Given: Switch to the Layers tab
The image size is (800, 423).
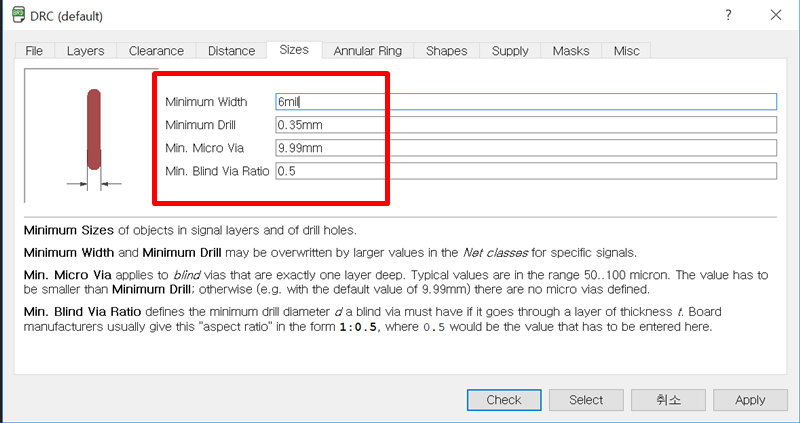Looking at the screenshot, I should [86, 50].
